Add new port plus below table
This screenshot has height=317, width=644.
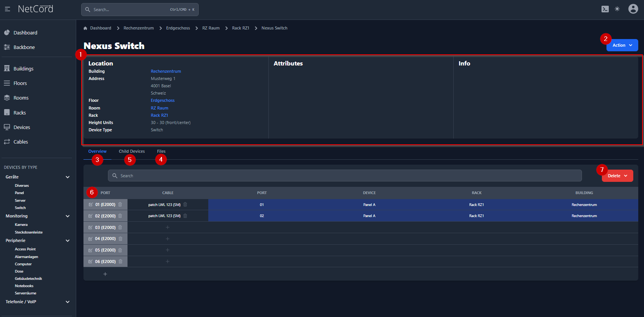[105, 274]
